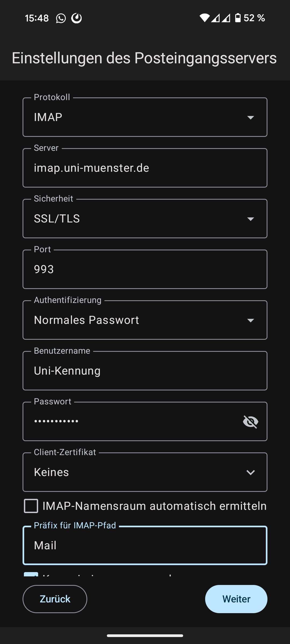
Task: Tap the WhatsApp notification icon
Action: click(x=61, y=18)
